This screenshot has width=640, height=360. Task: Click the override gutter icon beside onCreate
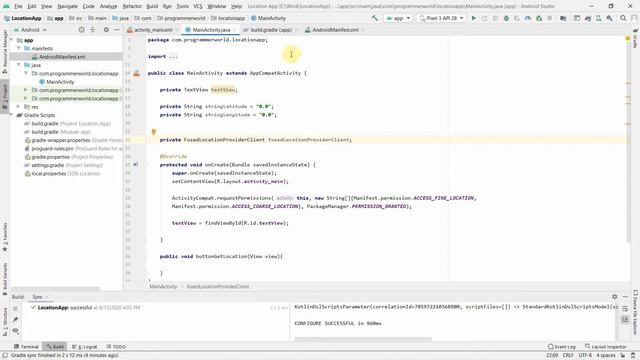pyautogui.click(x=136, y=164)
